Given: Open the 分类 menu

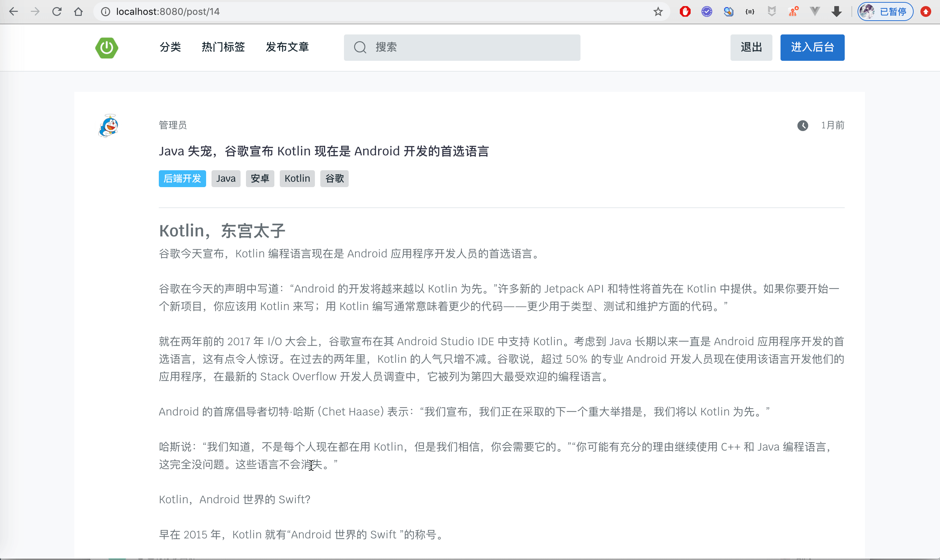Looking at the screenshot, I should point(170,47).
